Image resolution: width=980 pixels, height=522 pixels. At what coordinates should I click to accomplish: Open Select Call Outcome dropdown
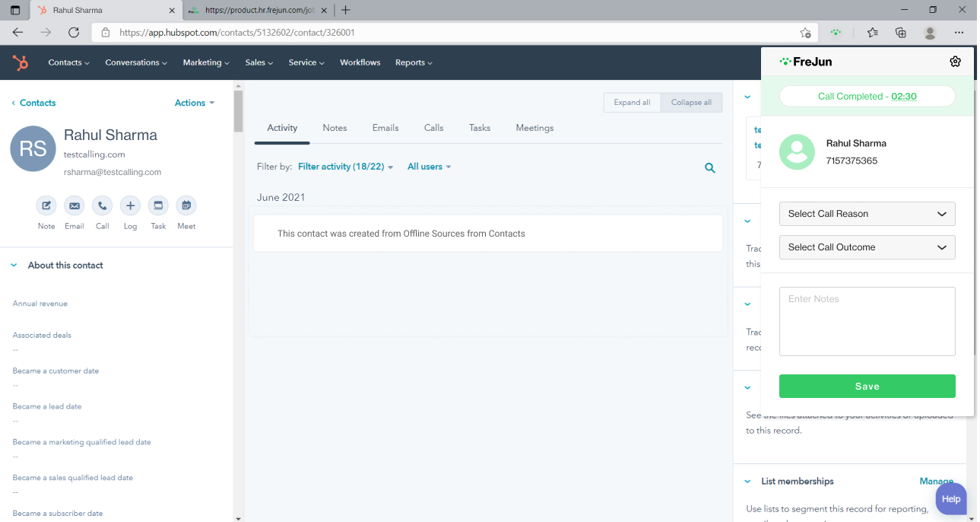(x=867, y=247)
